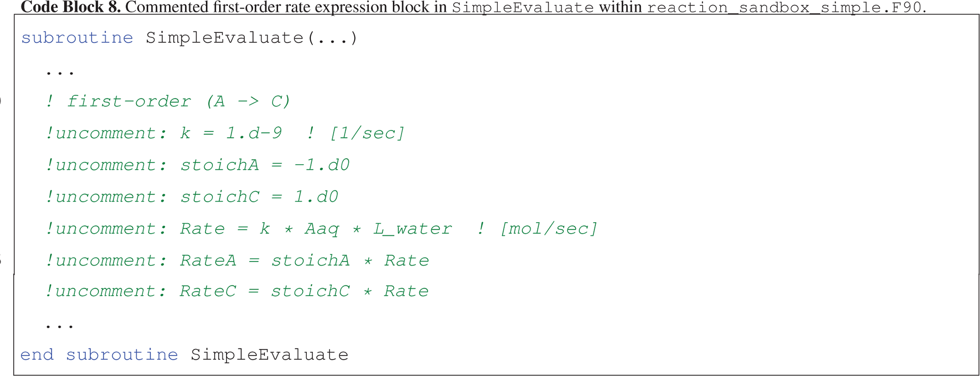Click "RateC" at the start of its assignment

tap(208, 291)
